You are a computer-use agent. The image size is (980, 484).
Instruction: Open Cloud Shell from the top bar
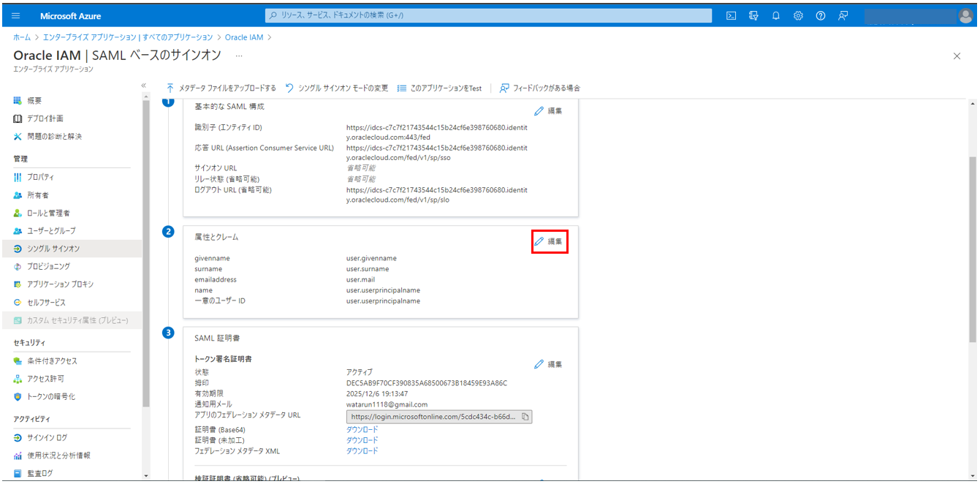731,15
